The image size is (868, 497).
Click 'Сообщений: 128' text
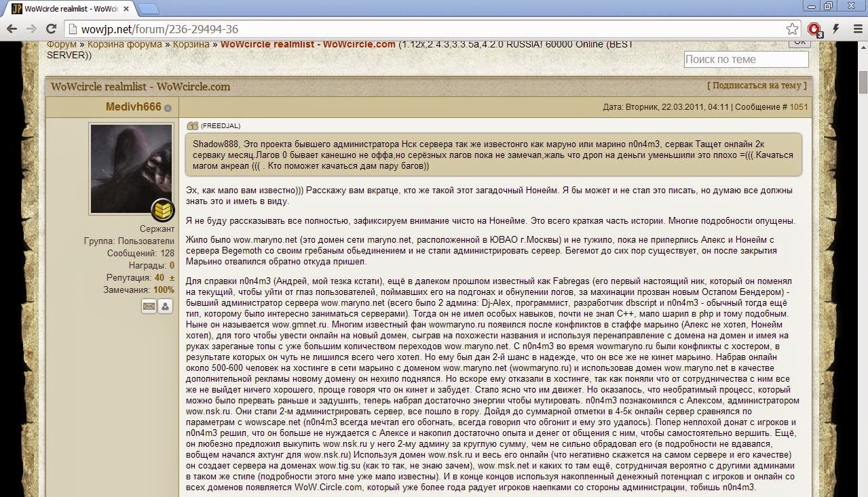click(140, 253)
